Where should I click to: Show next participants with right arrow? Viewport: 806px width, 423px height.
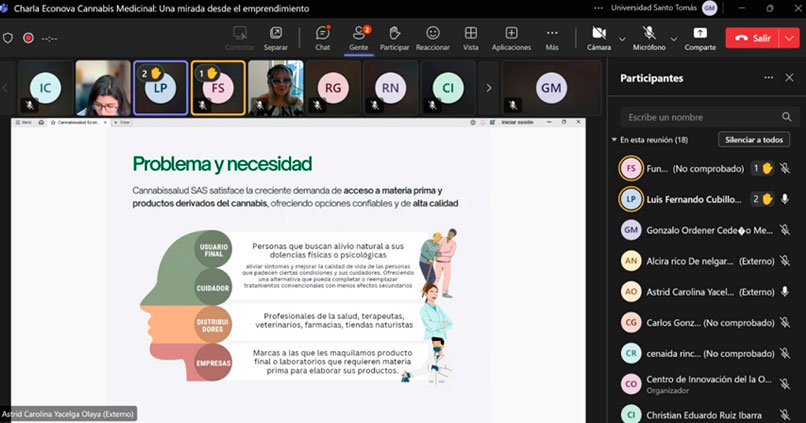click(x=488, y=88)
